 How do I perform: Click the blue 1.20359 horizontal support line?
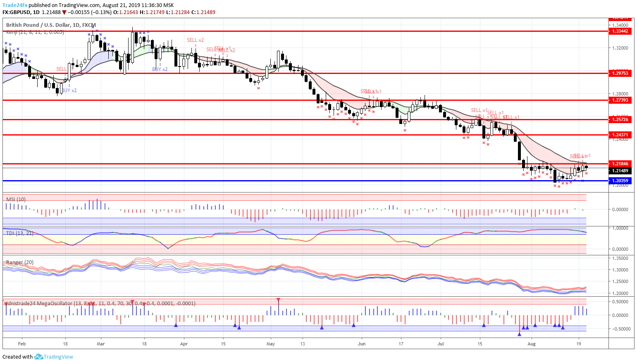pyautogui.click(x=305, y=181)
